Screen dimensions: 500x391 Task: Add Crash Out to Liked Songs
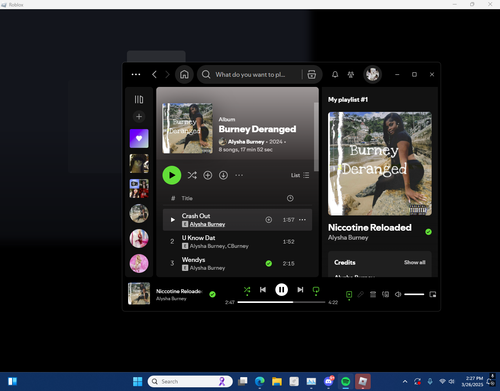(x=268, y=220)
